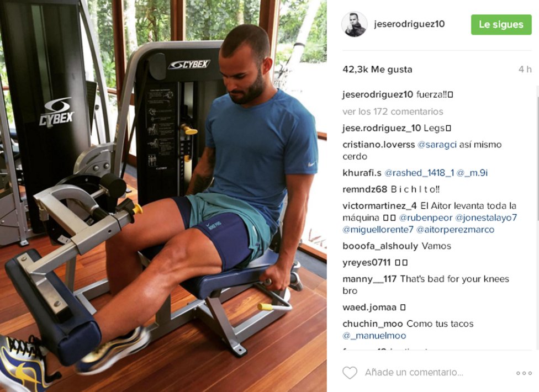The width and height of the screenshot is (539, 392).
Task: Click the Añade un comentario input field
Action: [x=414, y=373]
